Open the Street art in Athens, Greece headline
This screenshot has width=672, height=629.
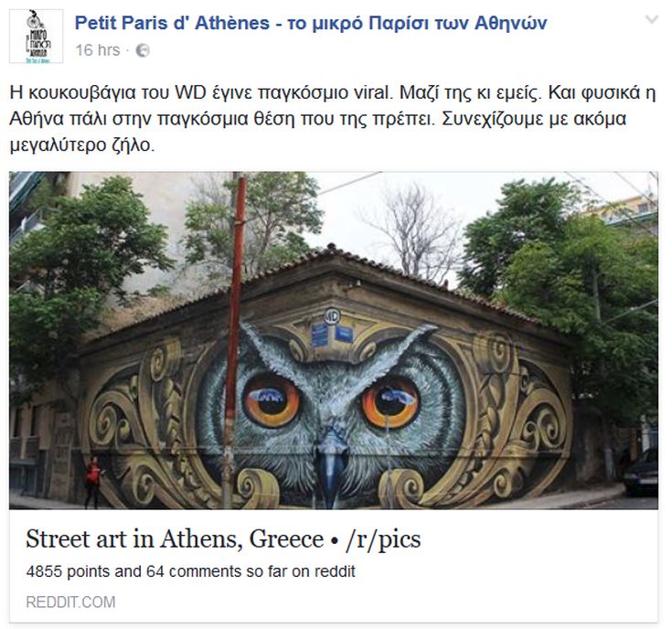pyautogui.click(x=223, y=538)
